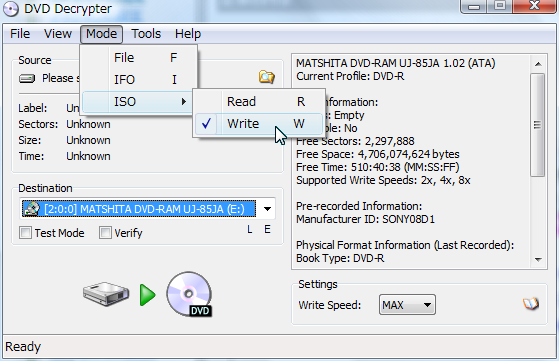This screenshot has width=559, height=361.
Task: Click the hard drive source icon
Action: click(x=106, y=294)
